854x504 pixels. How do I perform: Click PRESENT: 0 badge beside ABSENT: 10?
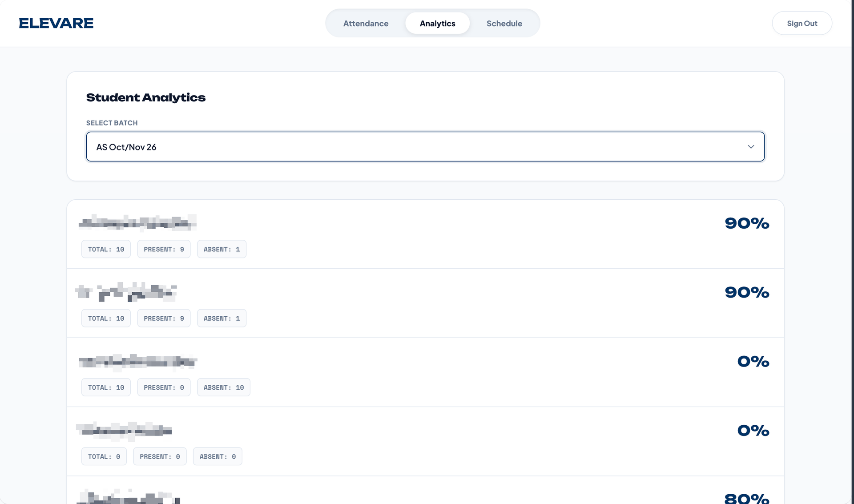[164, 387]
